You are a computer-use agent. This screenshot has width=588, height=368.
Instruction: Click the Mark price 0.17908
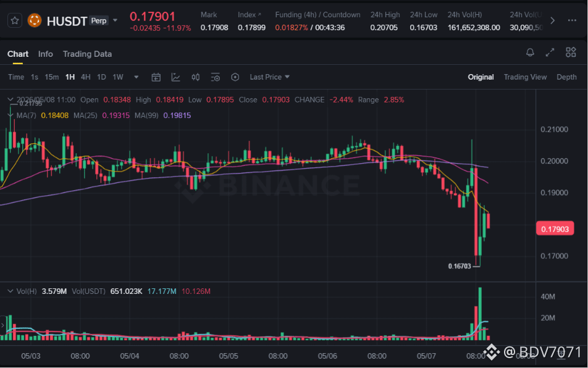point(214,28)
